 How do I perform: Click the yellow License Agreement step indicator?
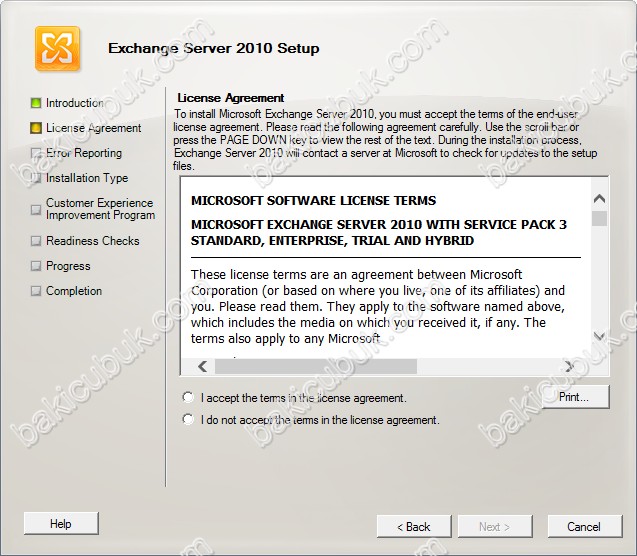(x=36, y=128)
